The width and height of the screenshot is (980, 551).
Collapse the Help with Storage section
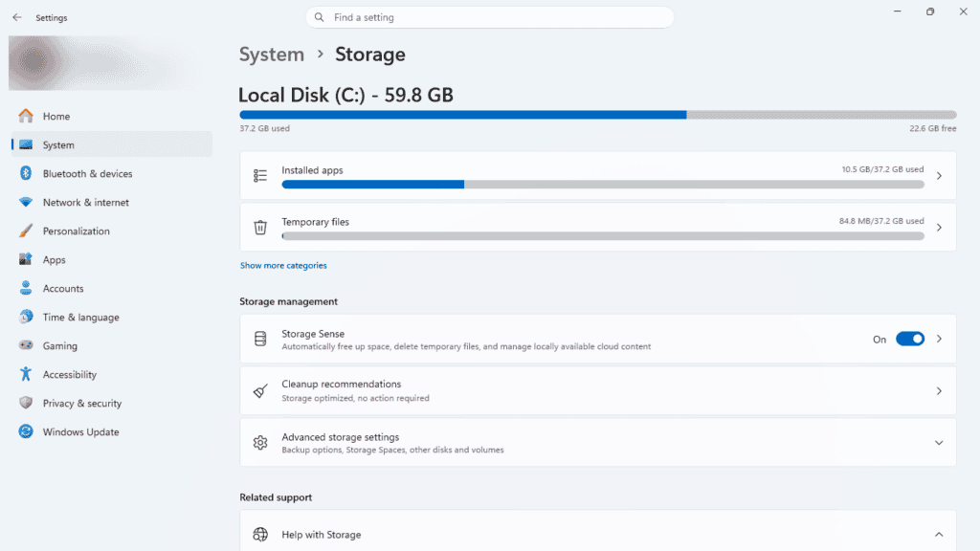pyautogui.click(x=939, y=534)
